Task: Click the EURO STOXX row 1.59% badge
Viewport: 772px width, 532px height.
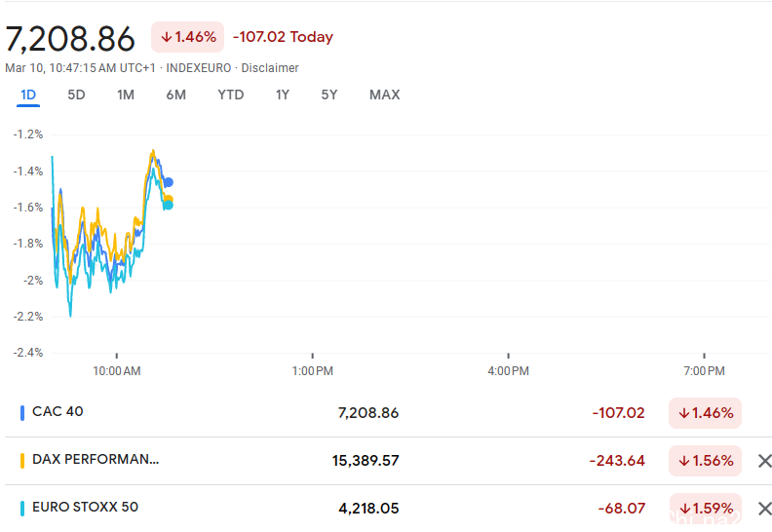Action: [705, 508]
